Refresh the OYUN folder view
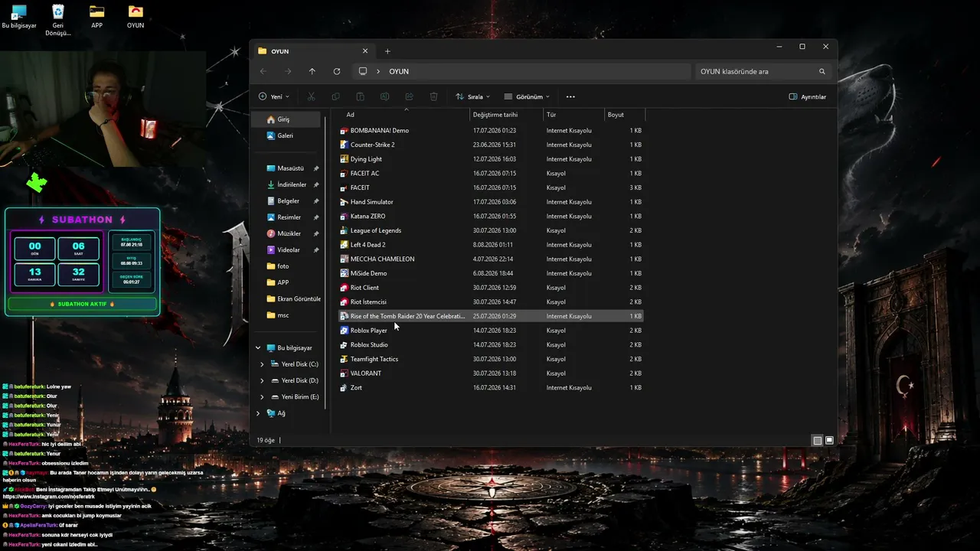The height and width of the screenshot is (551, 980). [337, 71]
